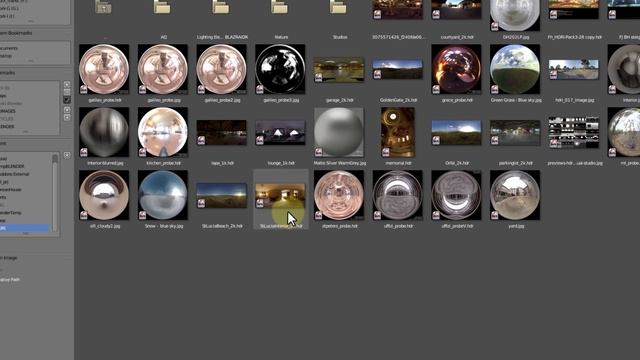The image size is (640, 360).
Task: Select the StLuciaBeach_2k.hdr panorama
Action: (222, 196)
